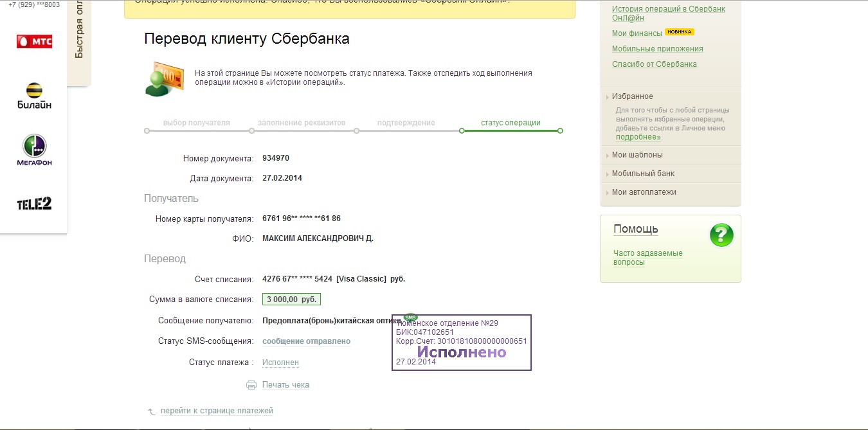Click the сообщение отправлено status link
The image size is (868, 430).
pyautogui.click(x=306, y=341)
